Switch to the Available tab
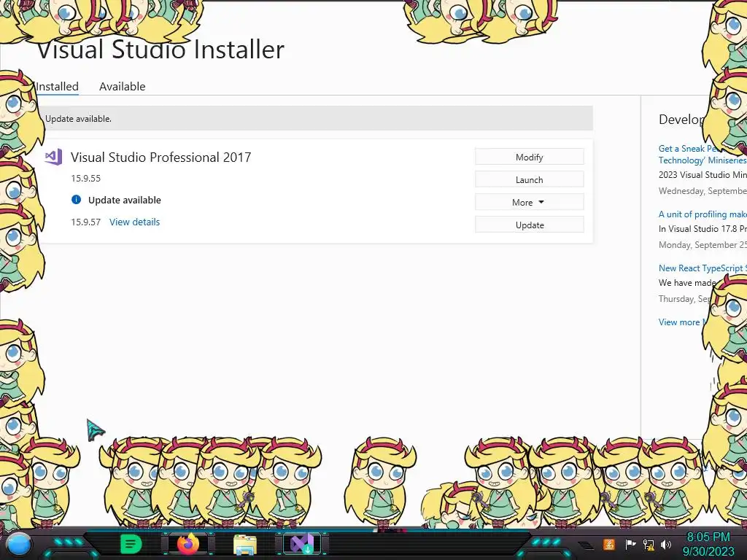Image resolution: width=747 pixels, height=560 pixels. (x=122, y=87)
